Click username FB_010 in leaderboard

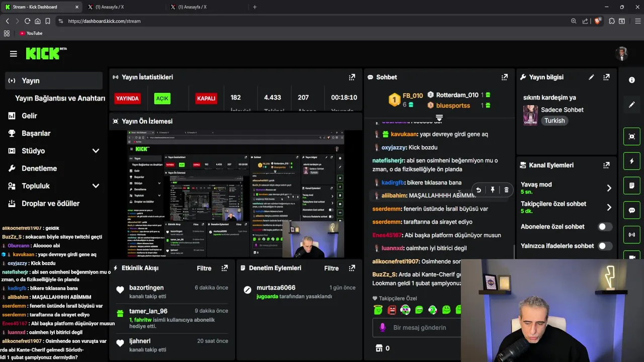(413, 96)
